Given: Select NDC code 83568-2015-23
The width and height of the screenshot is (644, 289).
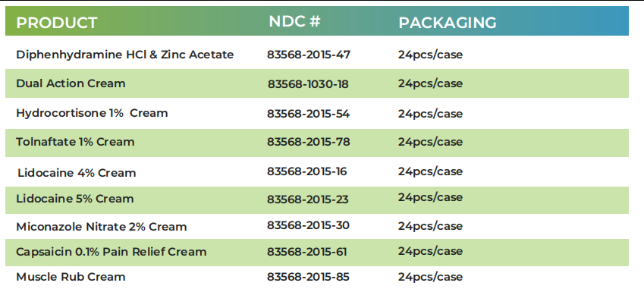Looking at the screenshot, I should [308, 199].
